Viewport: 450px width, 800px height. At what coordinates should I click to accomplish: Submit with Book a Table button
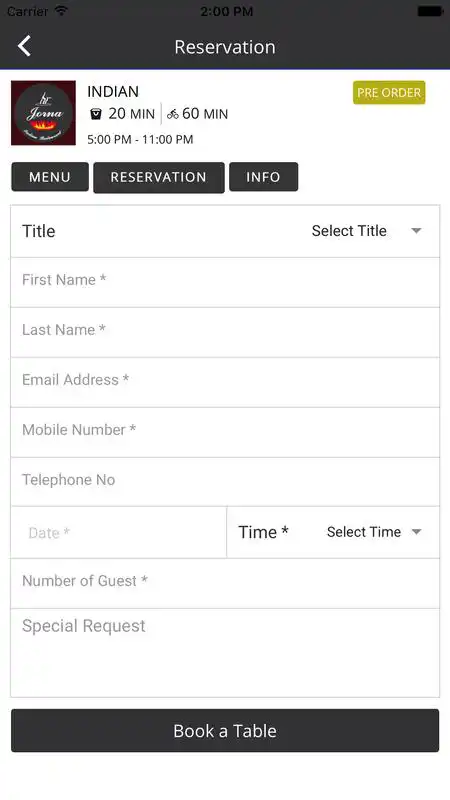(x=225, y=731)
